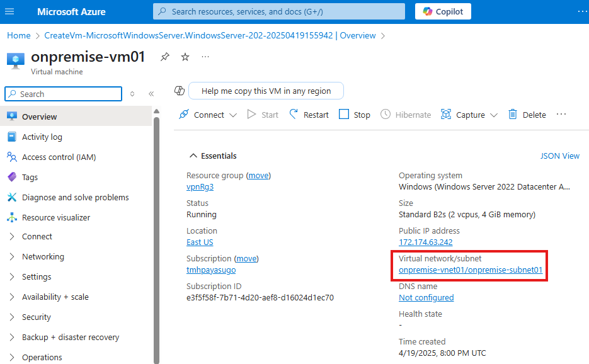Click the Hibernate clock icon

(386, 114)
